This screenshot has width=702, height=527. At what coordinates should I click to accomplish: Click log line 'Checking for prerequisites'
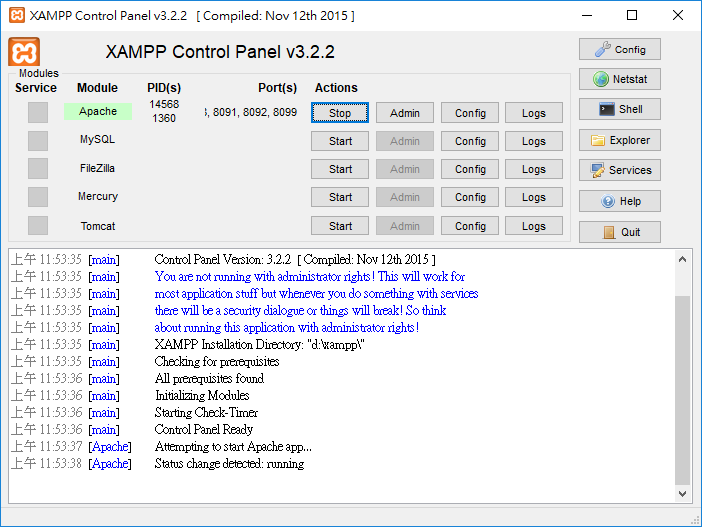click(217, 361)
